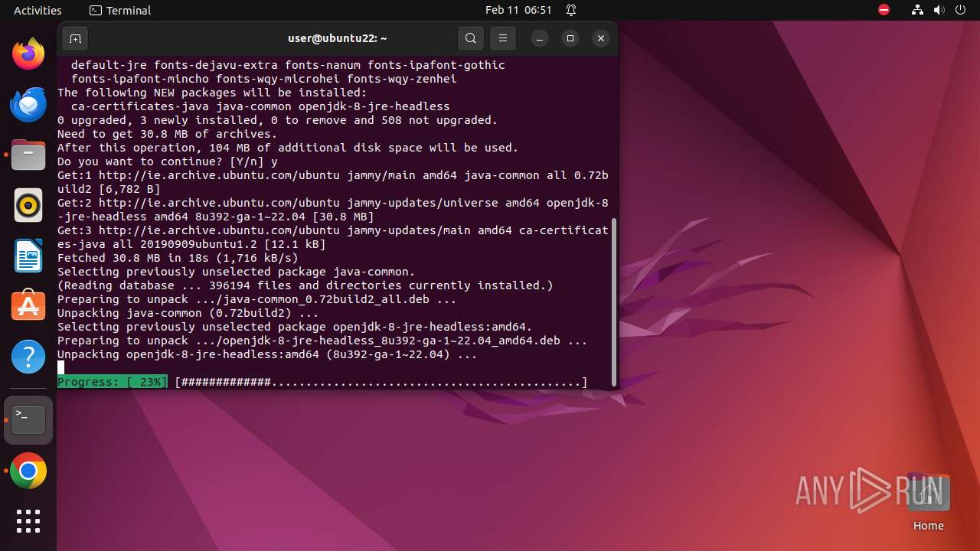
Task: Open the clock and calendar panel
Action: tap(518, 10)
